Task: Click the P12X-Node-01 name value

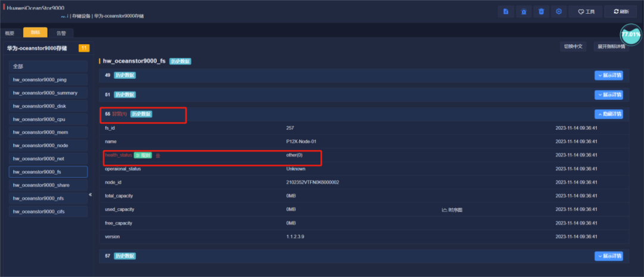Action: [301, 141]
